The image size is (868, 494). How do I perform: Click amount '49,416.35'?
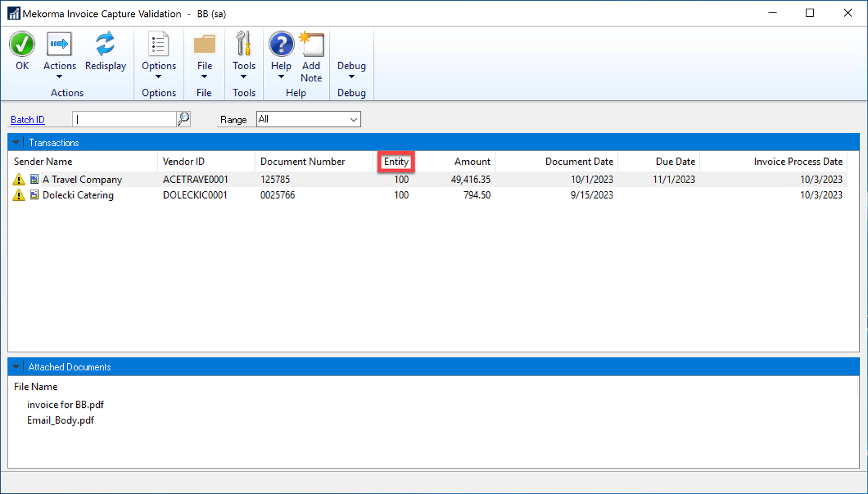tap(471, 179)
